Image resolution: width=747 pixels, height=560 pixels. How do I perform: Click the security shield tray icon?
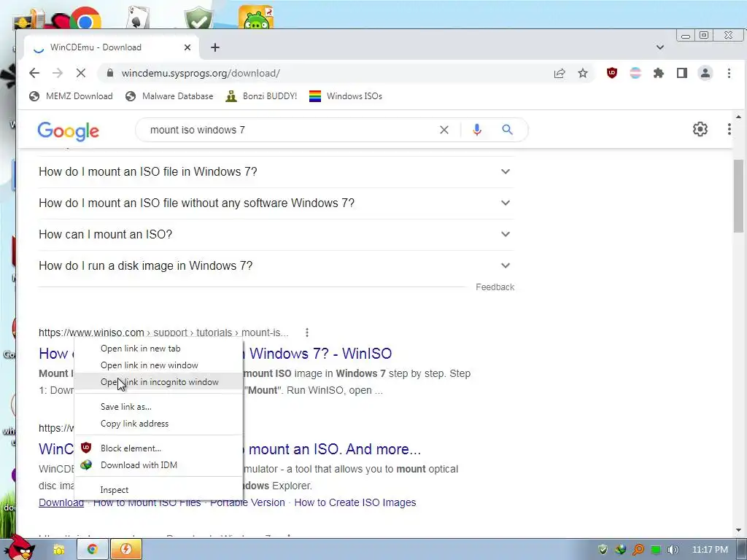click(x=603, y=550)
